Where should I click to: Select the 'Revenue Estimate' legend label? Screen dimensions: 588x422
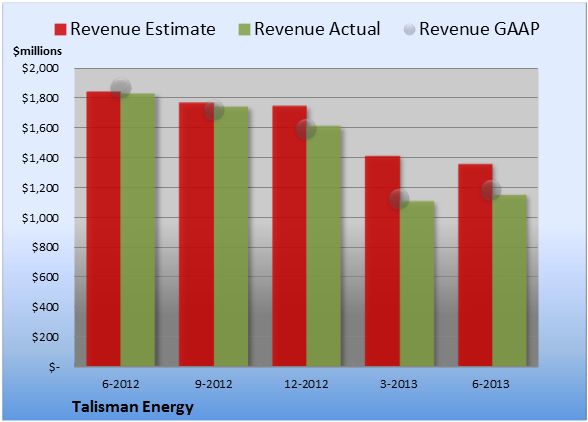(143, 29)
